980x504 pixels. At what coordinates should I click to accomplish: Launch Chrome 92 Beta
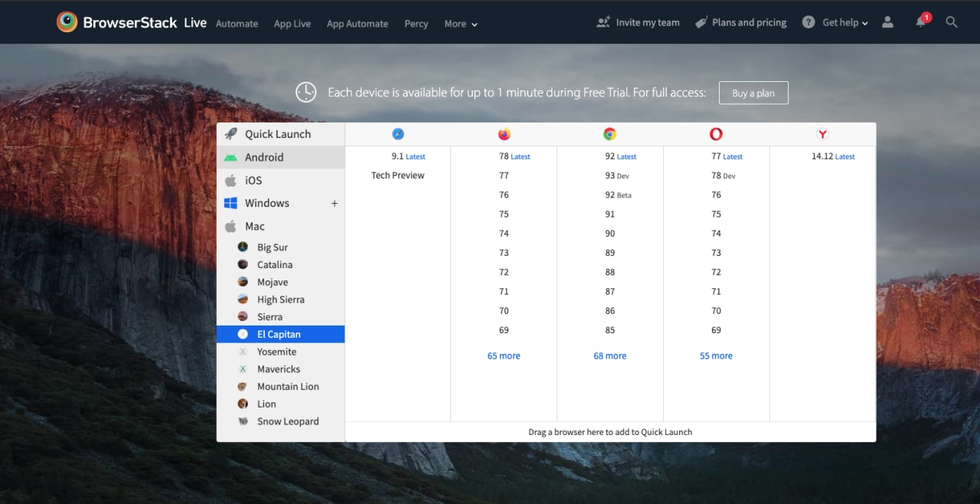click(618, 195)
